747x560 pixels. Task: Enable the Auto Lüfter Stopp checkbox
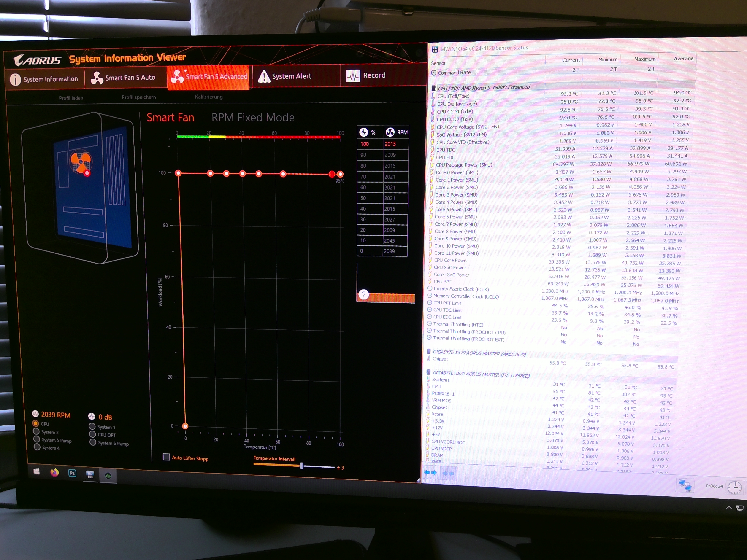(166, 457)
